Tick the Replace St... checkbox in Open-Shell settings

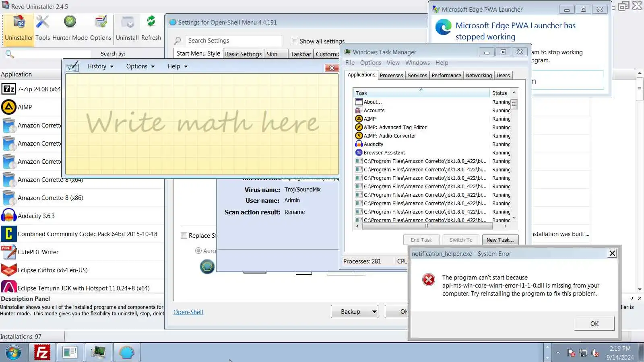[x=184, y=236]
